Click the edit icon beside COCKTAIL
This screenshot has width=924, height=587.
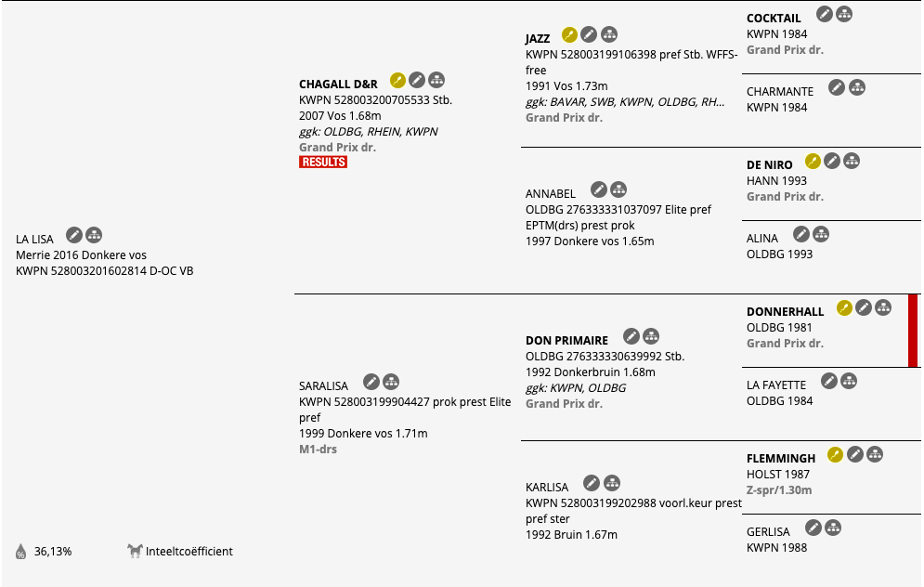pyautogui.click(x=825, y=14)
